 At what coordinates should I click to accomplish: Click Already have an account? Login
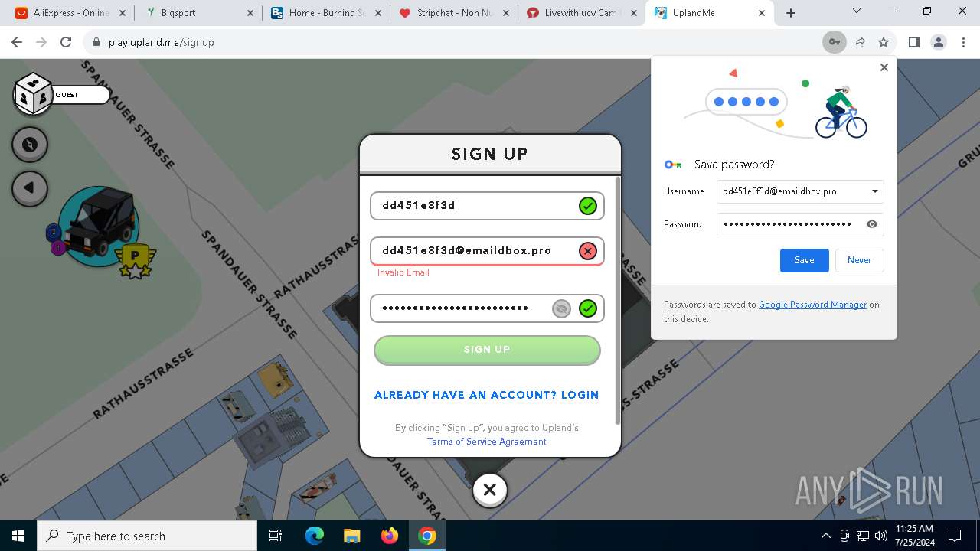(x=486, y=395)
